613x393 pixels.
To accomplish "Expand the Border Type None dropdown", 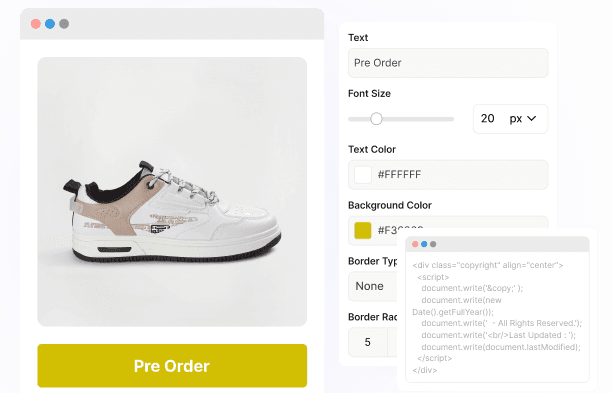I will (373, 286).
